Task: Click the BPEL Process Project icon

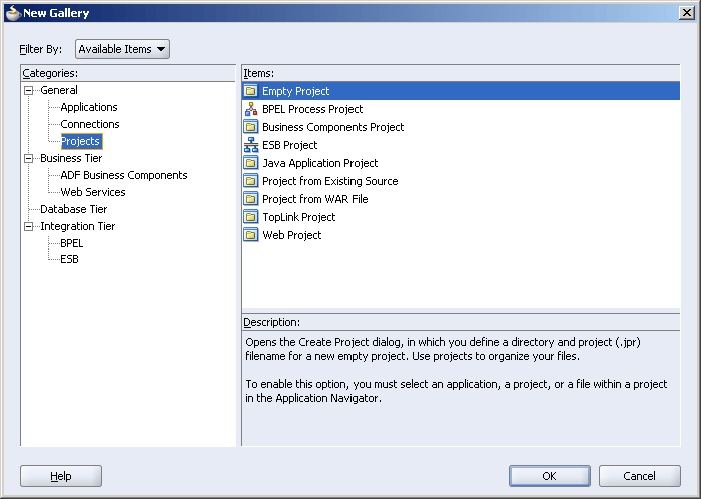Action: (251, 109)
